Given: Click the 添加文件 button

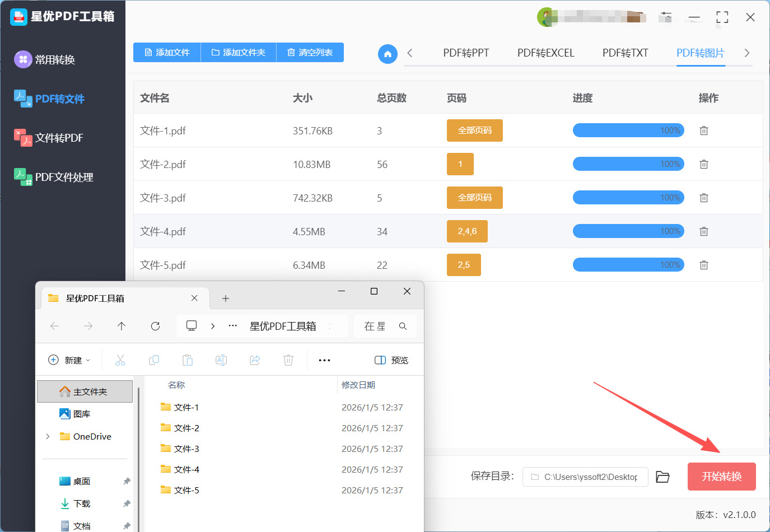Looking at the screenshot, I should [x=167, y=53].
